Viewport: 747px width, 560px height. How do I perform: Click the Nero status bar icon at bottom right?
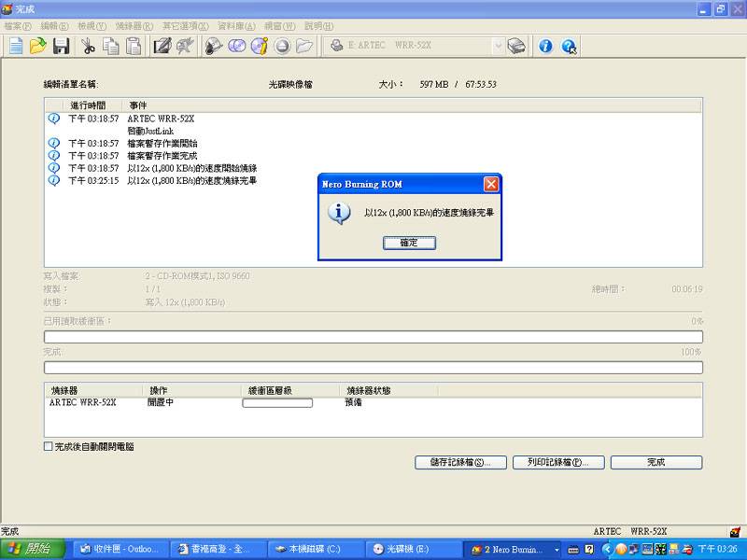(x=736, y=531)
